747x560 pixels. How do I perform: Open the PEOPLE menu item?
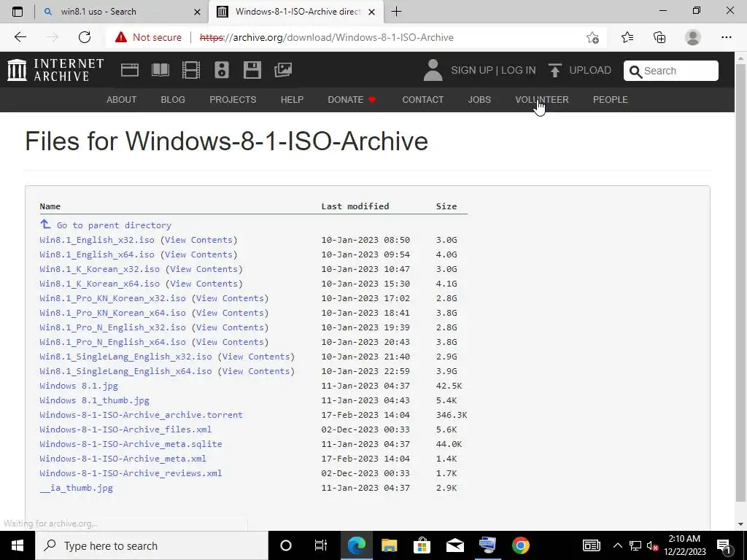pos(611,99)
